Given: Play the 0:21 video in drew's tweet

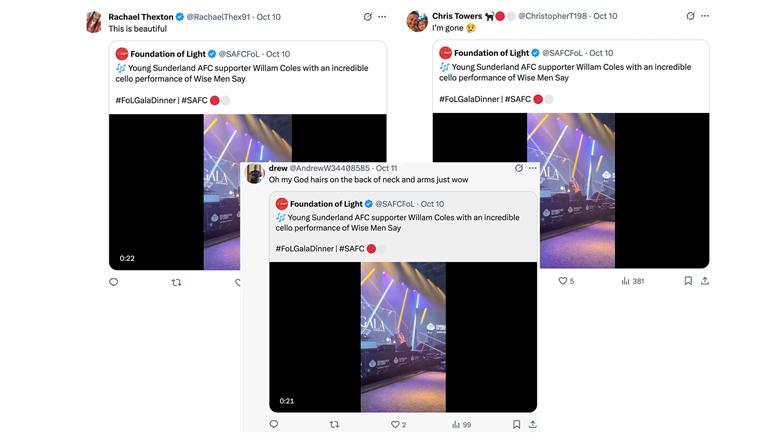Looking at the screenshot, I should click(403, 335).
